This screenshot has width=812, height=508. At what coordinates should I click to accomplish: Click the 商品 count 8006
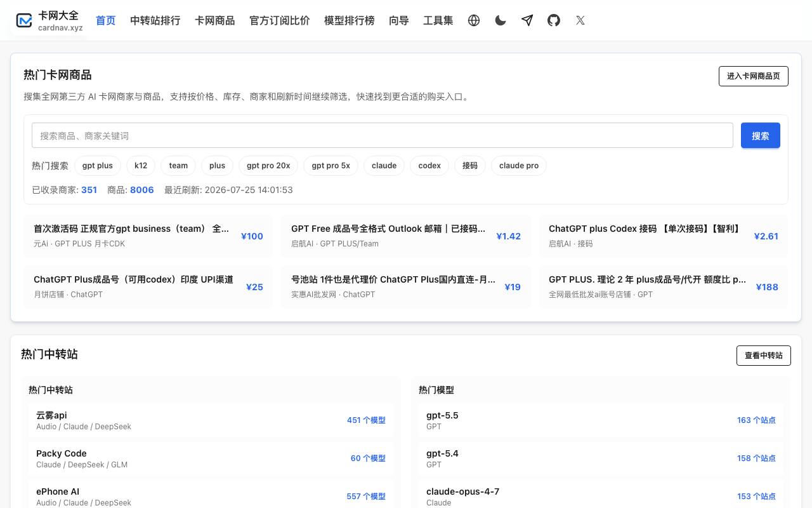click(142, 190)
